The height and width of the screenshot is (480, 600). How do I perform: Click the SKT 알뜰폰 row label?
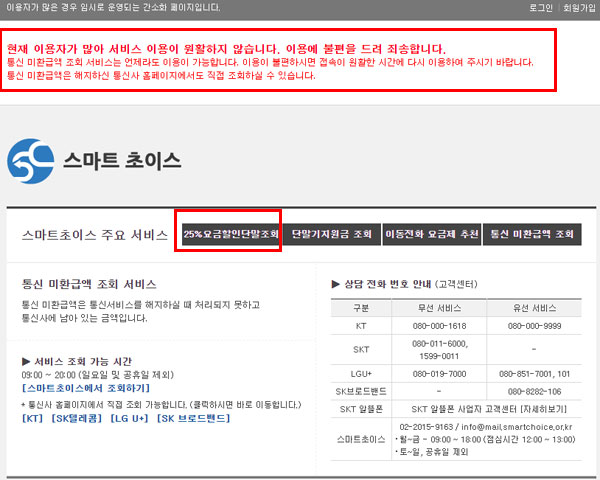pyautogui.click(x=361, y=409)
